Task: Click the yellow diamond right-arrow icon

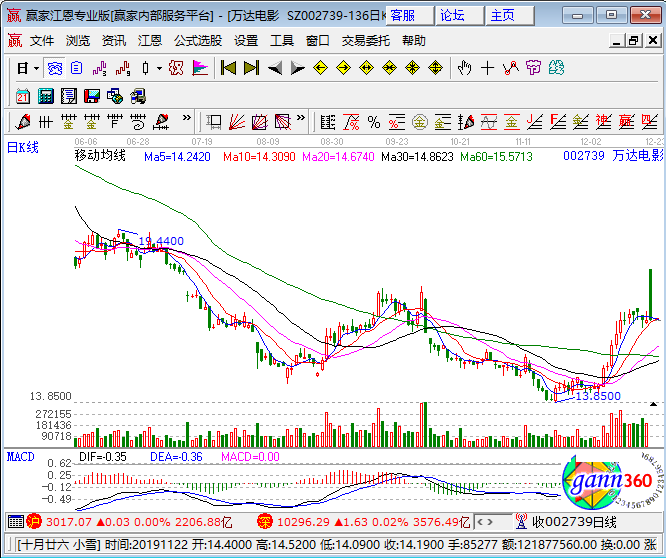Action: pyautogui.click(x=343, y=68)
